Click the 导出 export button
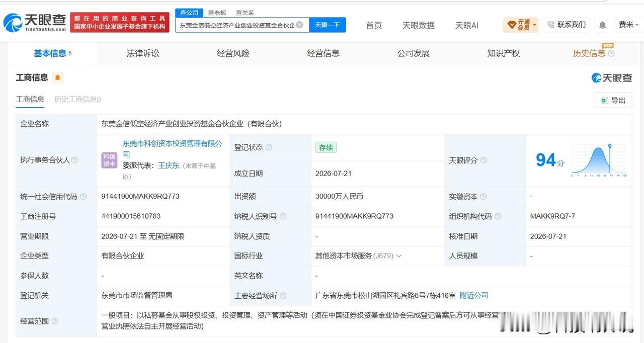 [x=613, y=100]
